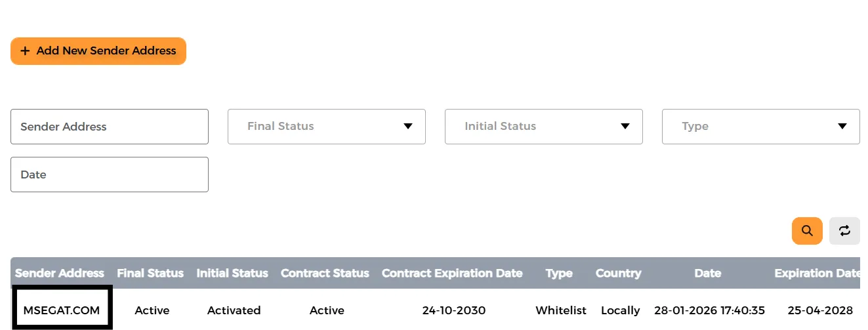Viewport: 868px width, 330px height.
Task: Click the Final Status column header
Action: point(150,273)
